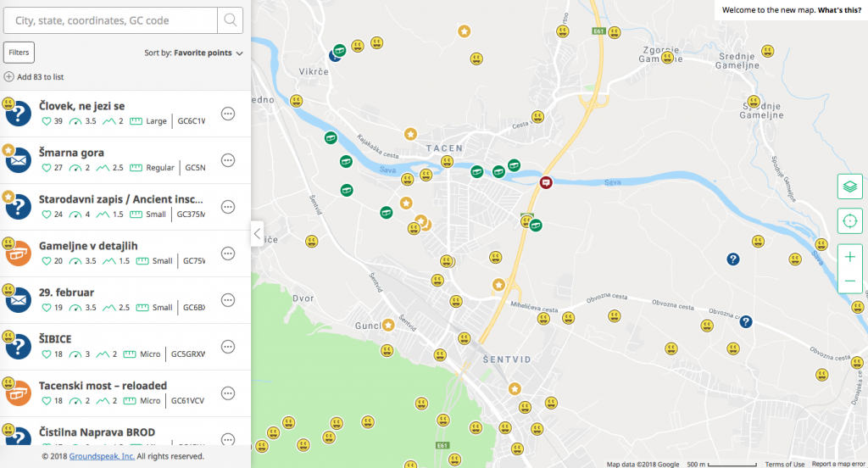This screenshot has height=468, width=868.
Task: Open the Tacenski most – reloaded cache
Action: pos(103,386)
